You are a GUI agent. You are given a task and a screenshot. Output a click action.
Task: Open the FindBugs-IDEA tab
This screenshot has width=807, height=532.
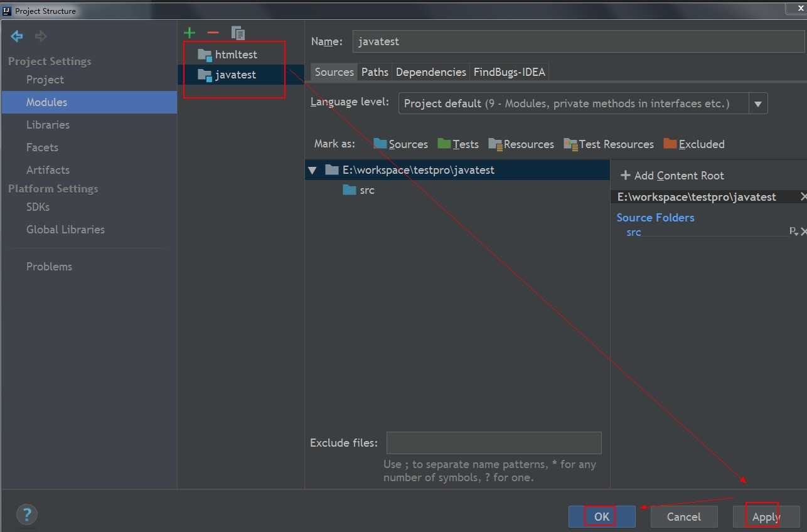tap(510, 72)
